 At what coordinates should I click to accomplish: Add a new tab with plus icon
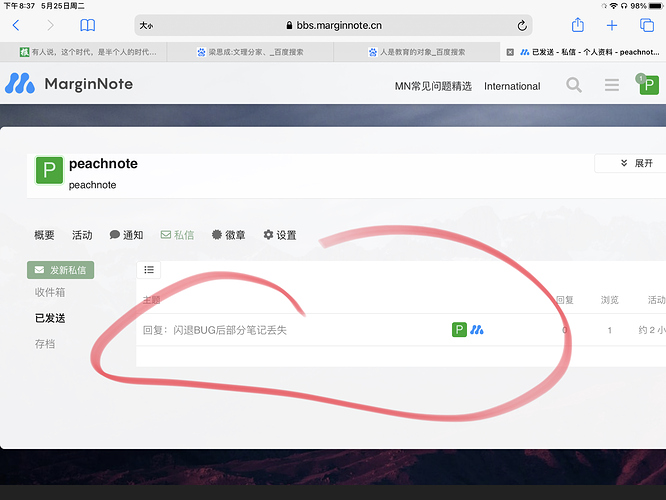tap(612, 25)
